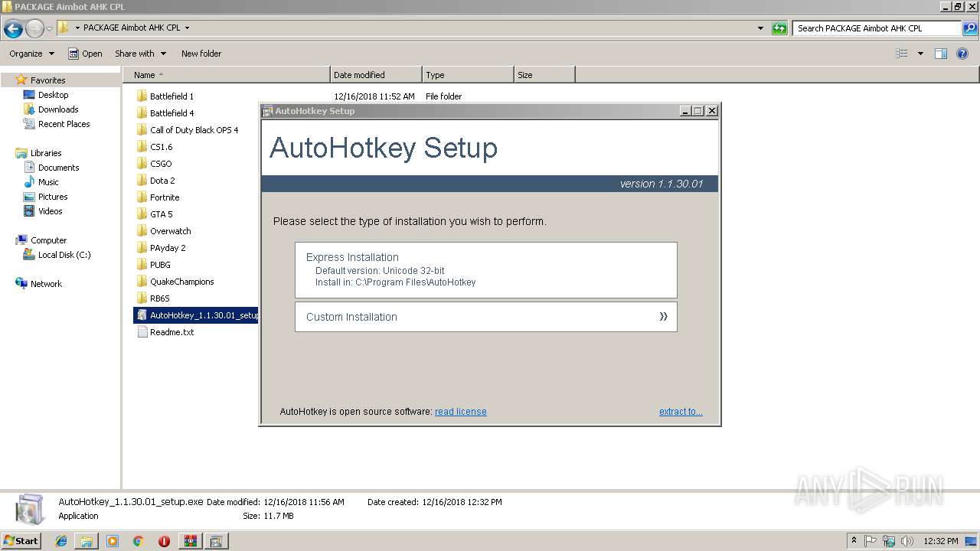The height and width of the screenshot is (551, 980).
Task: Click the Explorer Forward navigation arrow
Action: (34, 29)
